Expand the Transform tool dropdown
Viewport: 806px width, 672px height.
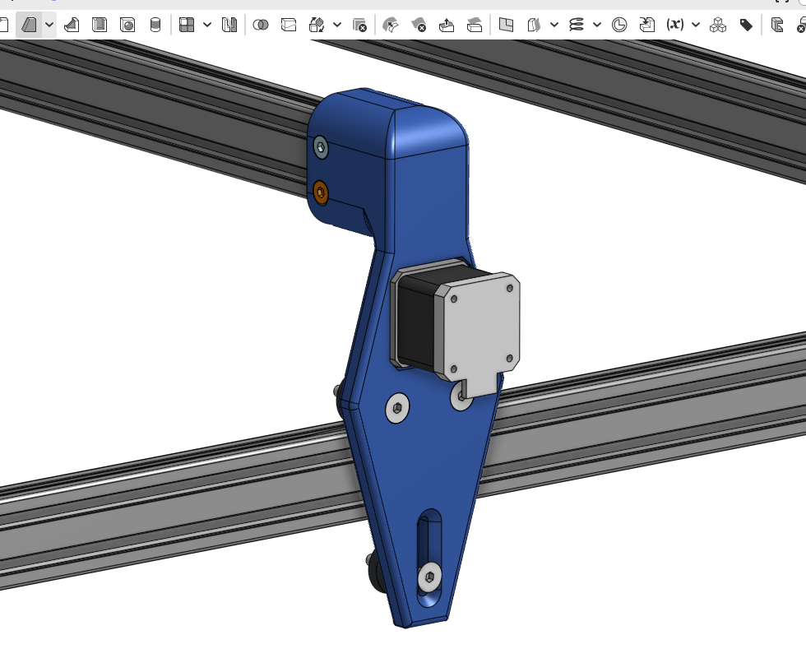(337, 25)
